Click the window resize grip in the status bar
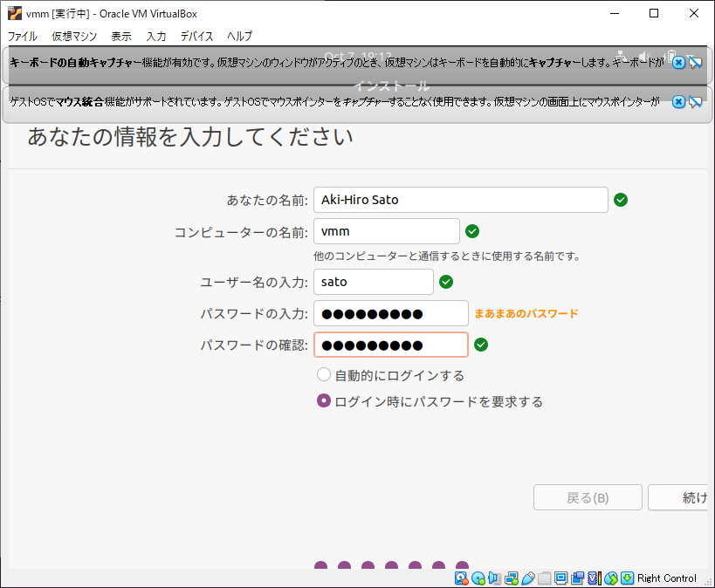Image resolution: width=715 pixels, height=588 pixels. tap(709, 582)
